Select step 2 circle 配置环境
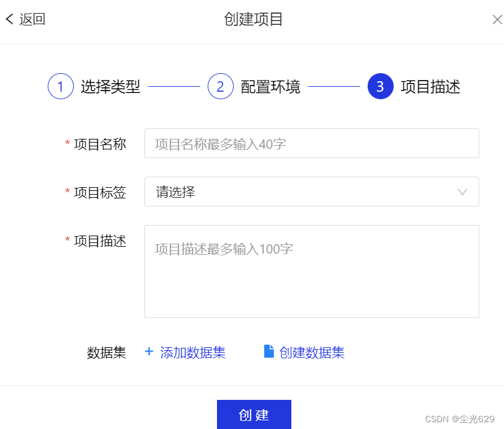The width and height of the screenshot is (504, 429). tap(221, 86)
